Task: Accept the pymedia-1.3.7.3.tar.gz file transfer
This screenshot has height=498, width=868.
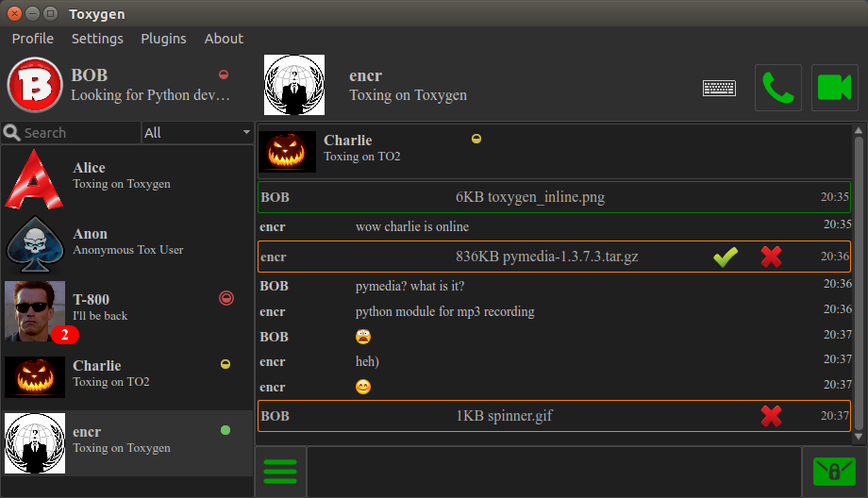Action: [x=725, y=257]
